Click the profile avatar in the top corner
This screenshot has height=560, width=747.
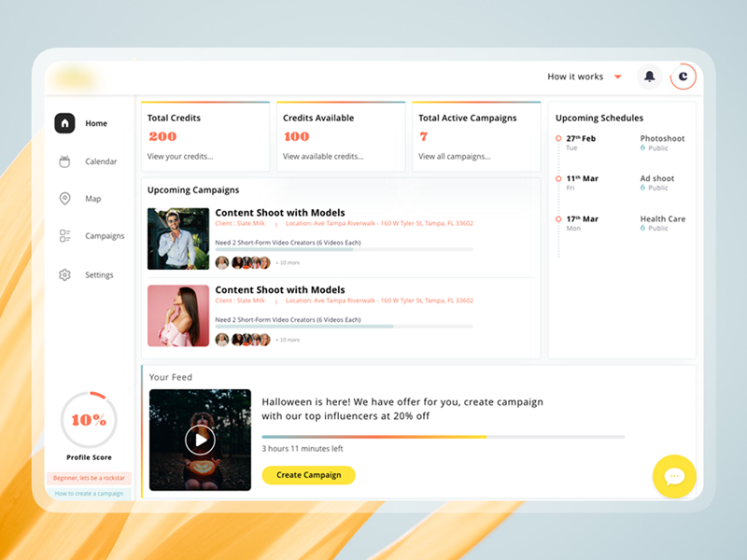click(684, 77)
